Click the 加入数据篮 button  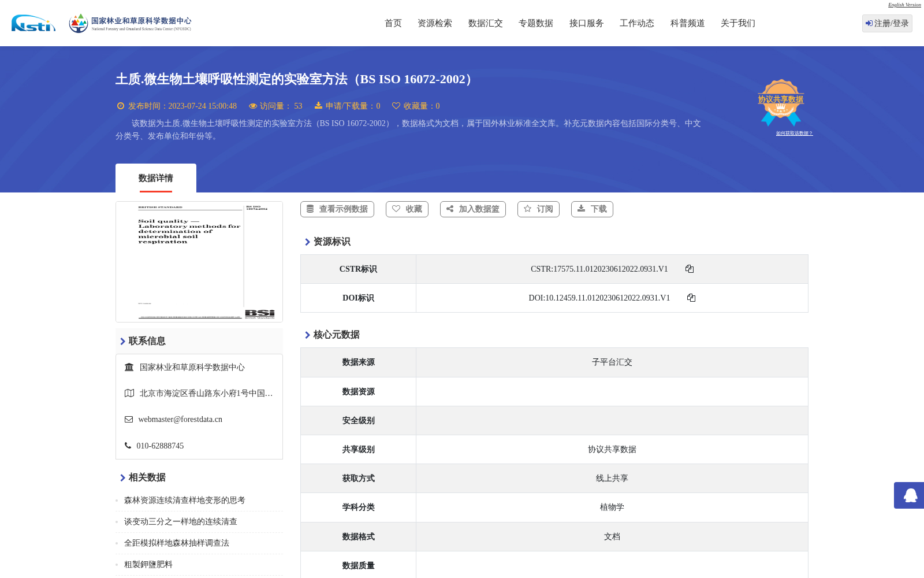pyautogui.click(x=473, y=209)
